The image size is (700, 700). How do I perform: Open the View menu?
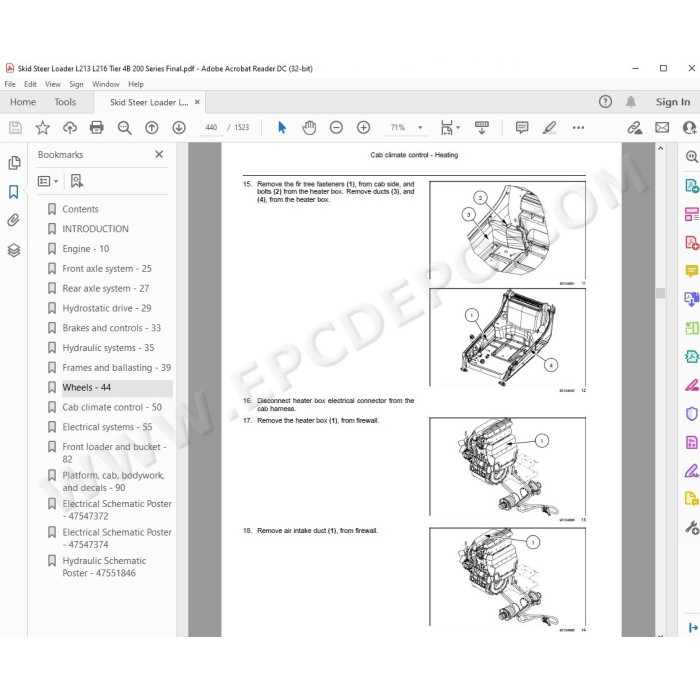[53, 84]
